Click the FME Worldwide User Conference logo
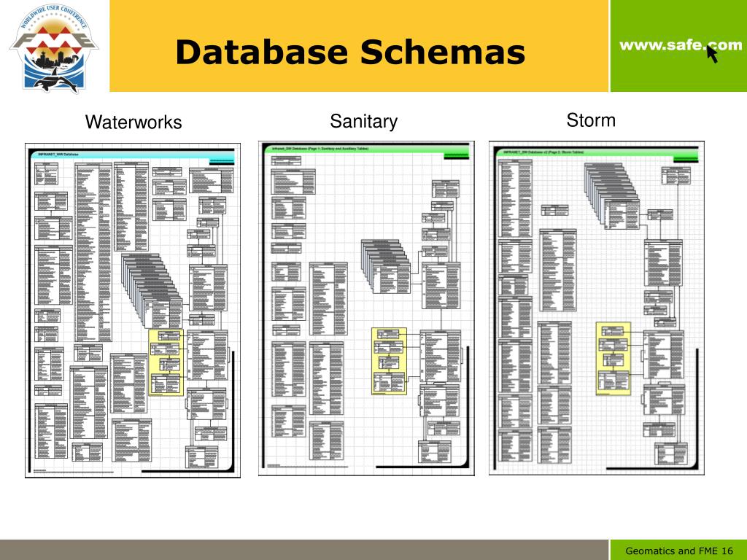The image size is (747, 560). [x=53, y=47]
